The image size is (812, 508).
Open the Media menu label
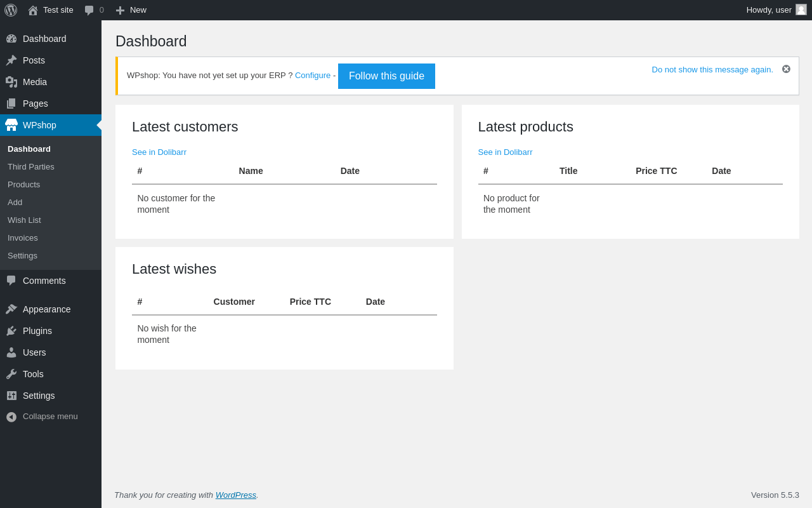click(x=35, y=82)
